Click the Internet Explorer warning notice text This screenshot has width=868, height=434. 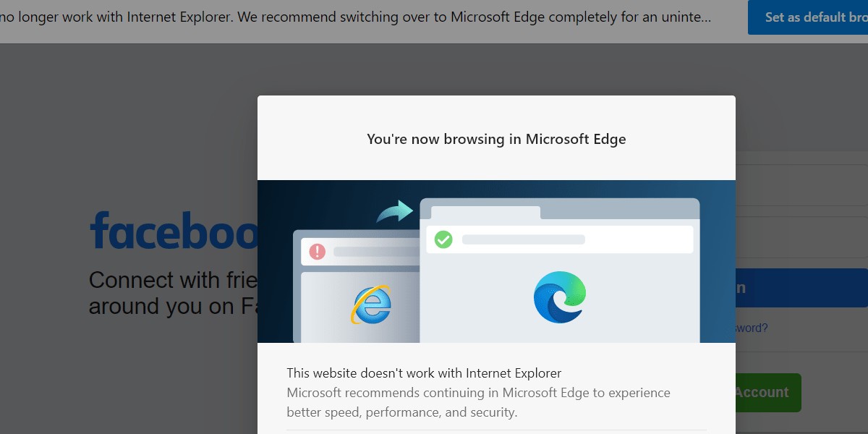click(x=424, y=373)
